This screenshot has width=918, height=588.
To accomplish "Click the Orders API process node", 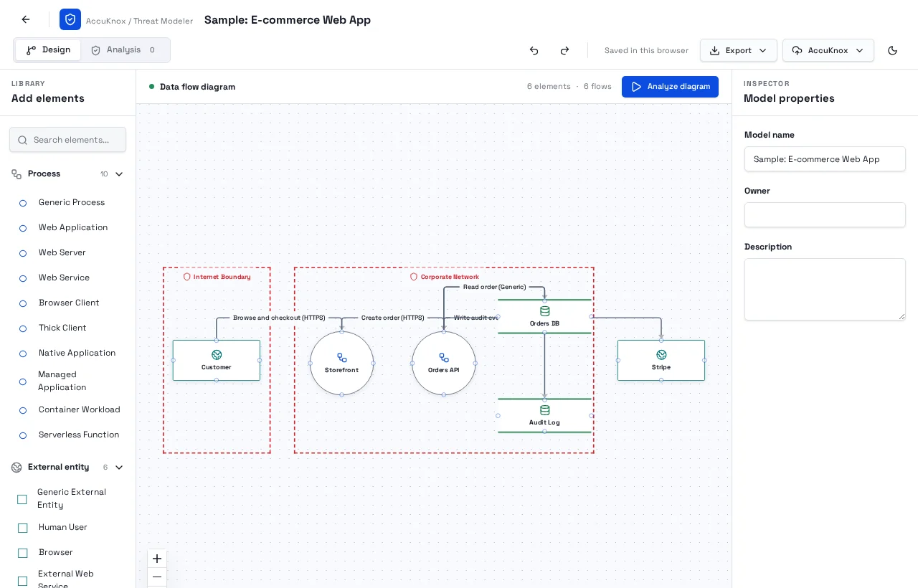I will click(444, 364).
